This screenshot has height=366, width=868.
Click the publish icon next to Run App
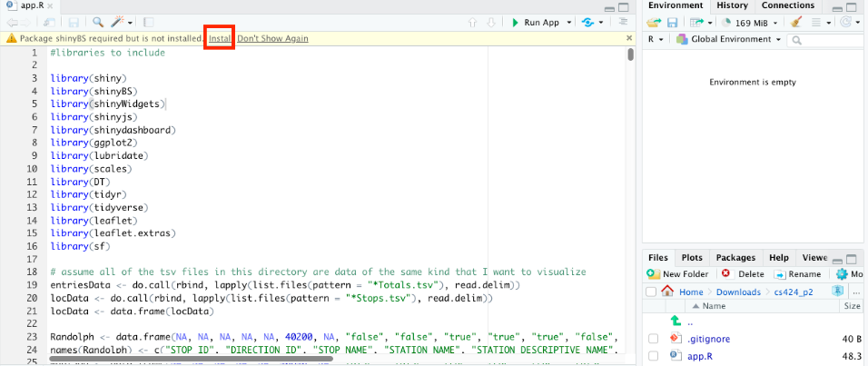[x=587, y=22]
